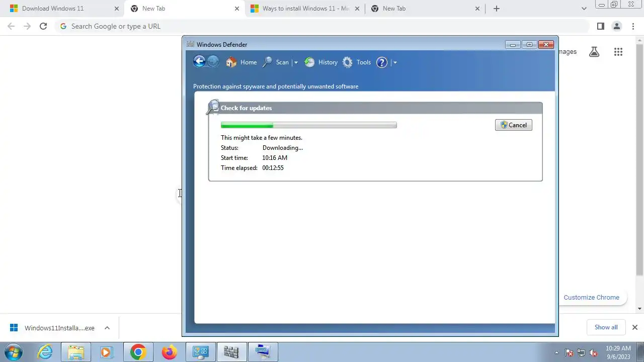The height and width of the screenshot is (362, 644).
Task: Close the last New Tab
Action: click(x=478, y=9)
